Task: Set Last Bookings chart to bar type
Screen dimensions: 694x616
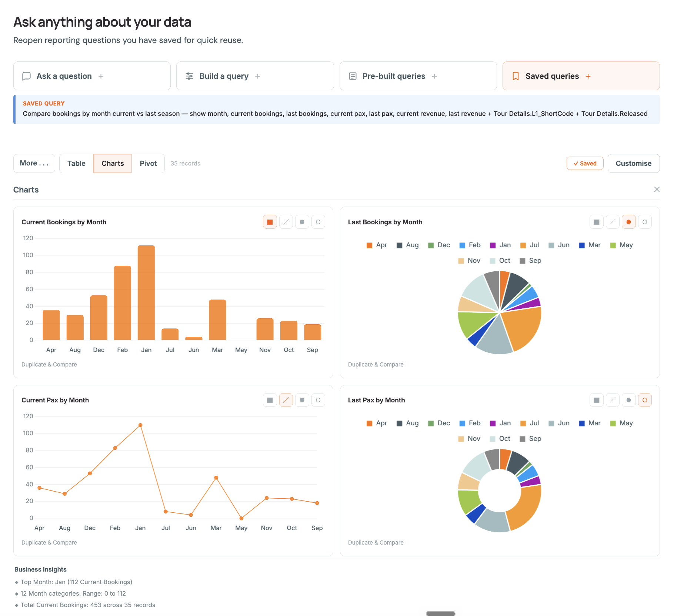Action: (x=596, y=222)
